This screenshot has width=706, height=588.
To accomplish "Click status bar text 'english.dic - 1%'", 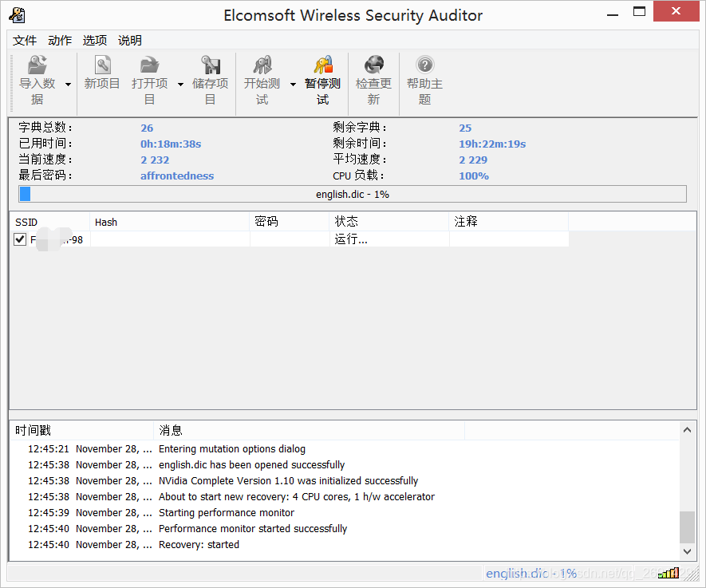I will (531, 573).
